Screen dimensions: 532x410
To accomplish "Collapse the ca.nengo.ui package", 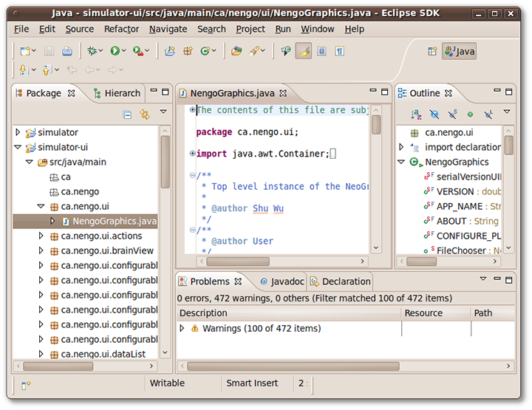I will click(41, 206).
